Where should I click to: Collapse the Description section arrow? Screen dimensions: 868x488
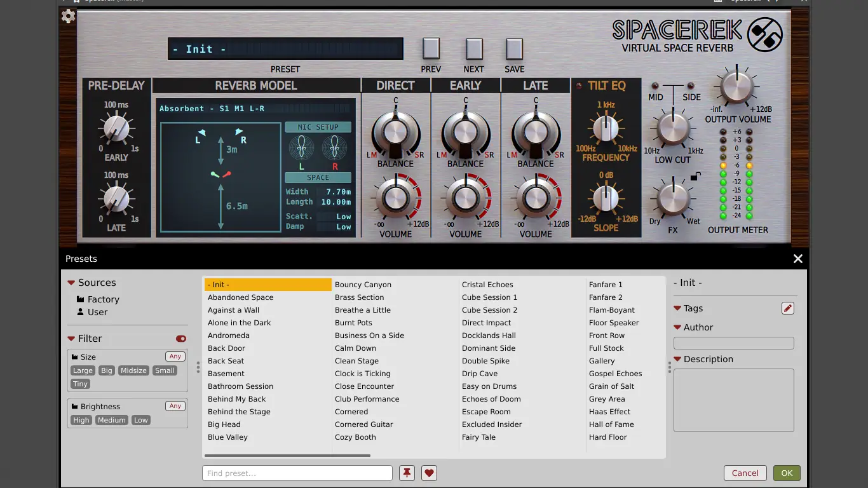click(x=677, y=359)
